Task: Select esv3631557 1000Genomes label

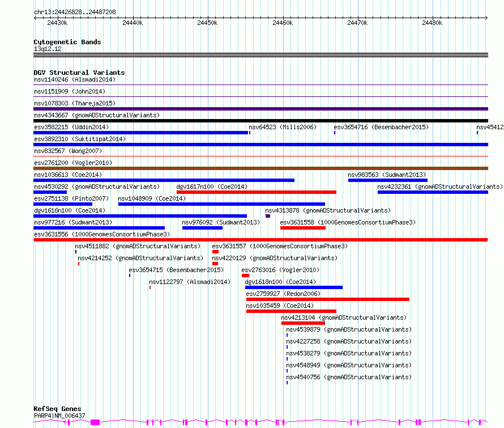Action: (x=280, y=246)
